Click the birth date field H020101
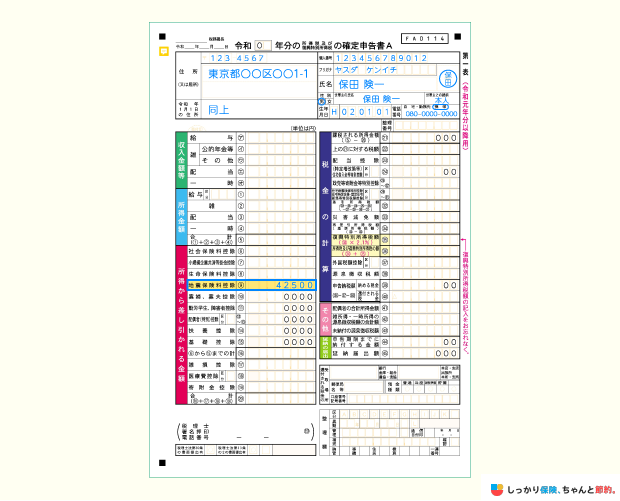Image resolution: width=620 pixels, height=501 pixels. click(360, 112)
